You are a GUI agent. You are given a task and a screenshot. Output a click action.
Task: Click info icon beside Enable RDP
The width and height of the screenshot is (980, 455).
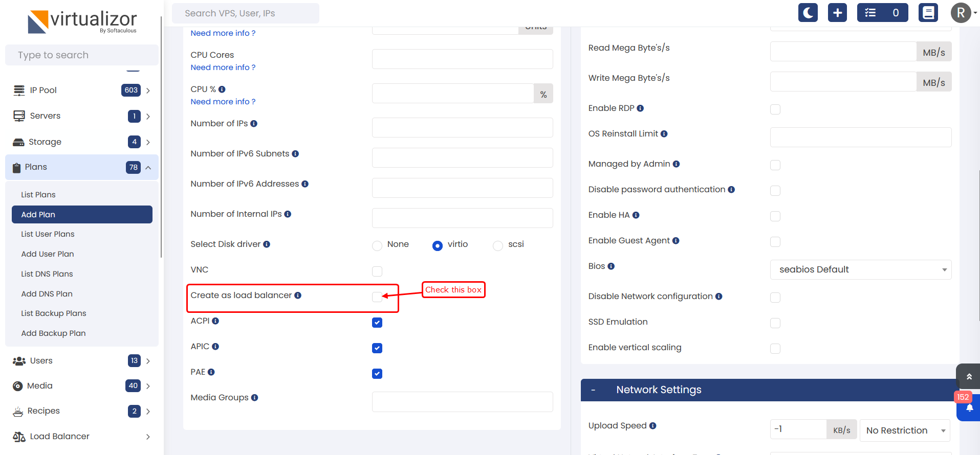640,108
